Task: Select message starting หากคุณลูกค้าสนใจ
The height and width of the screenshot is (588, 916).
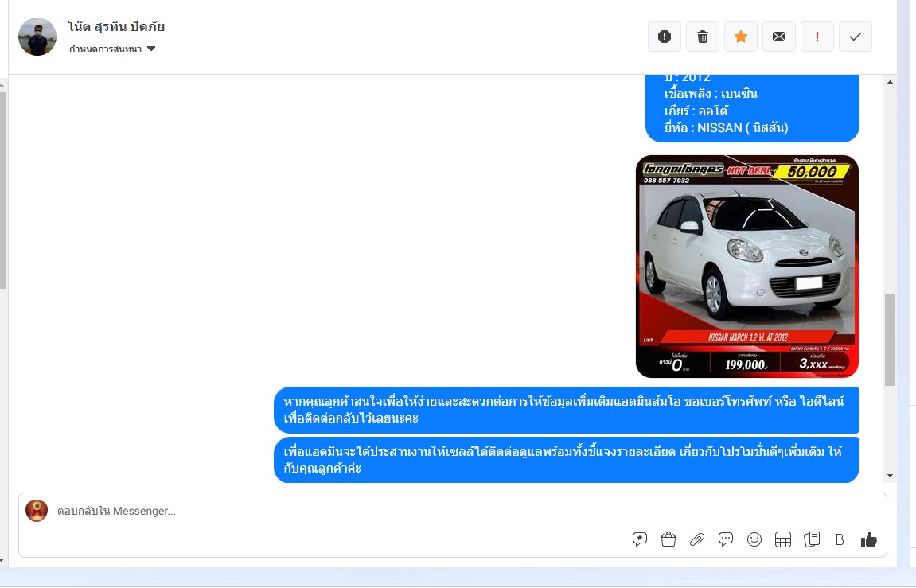Action: pyautogui.click(x=566, y=410)
